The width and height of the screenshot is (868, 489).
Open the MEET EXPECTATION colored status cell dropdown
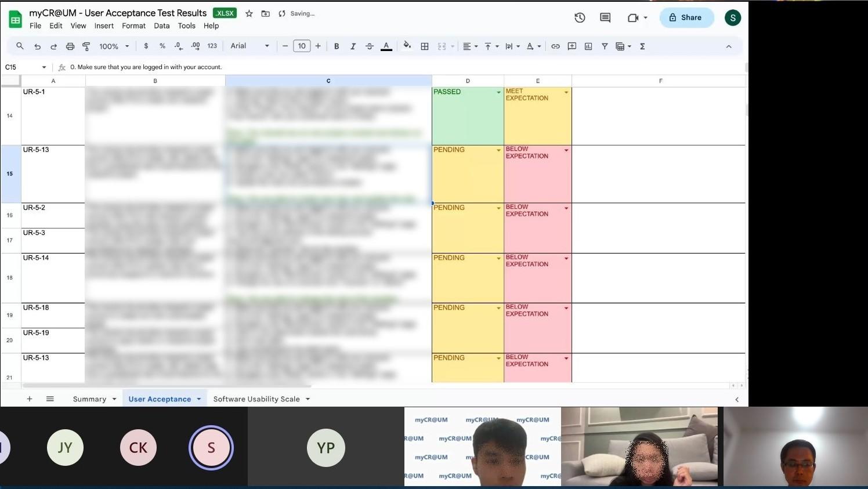point(566,92)
